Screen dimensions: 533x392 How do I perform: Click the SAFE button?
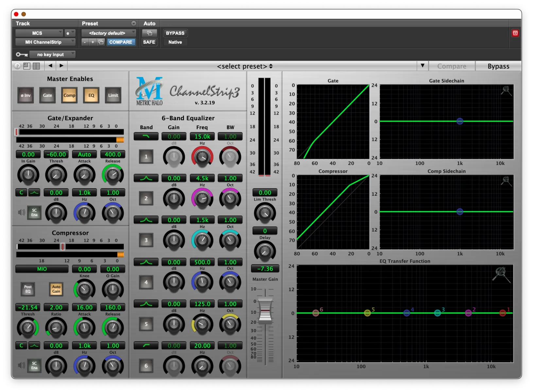[x=149, y=42]
